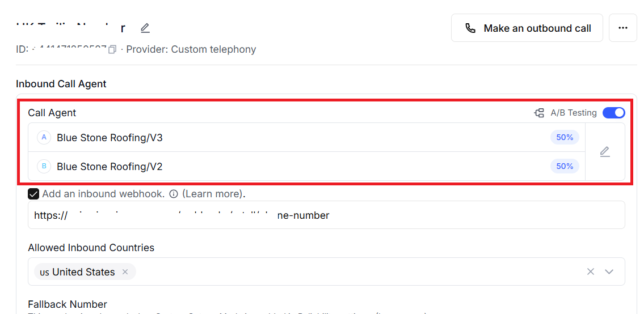The height and width of the screenshot is (314, 644).
Task: Focus the inbound webhook URL field
Action: pyautogui.click(x=326, y=215)
